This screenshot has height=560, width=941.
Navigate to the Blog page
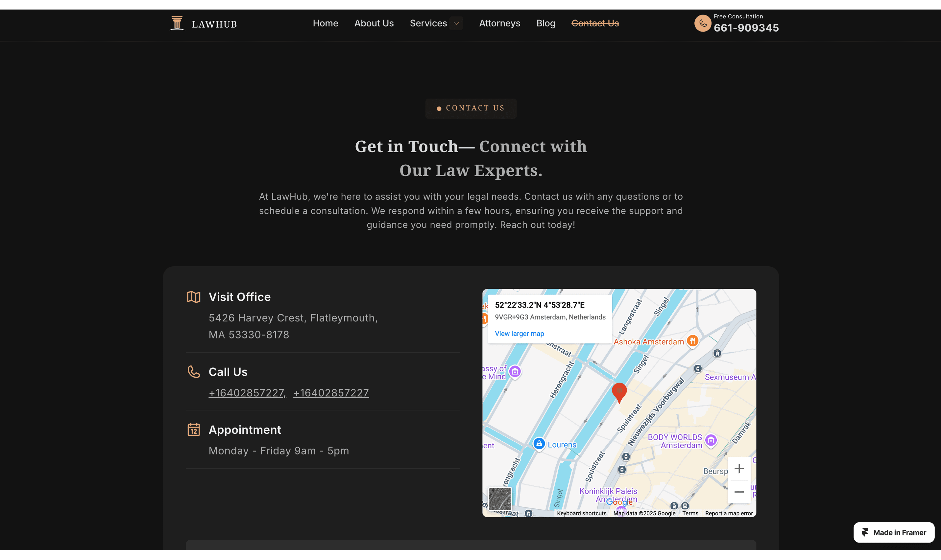(x=545, y=23)
